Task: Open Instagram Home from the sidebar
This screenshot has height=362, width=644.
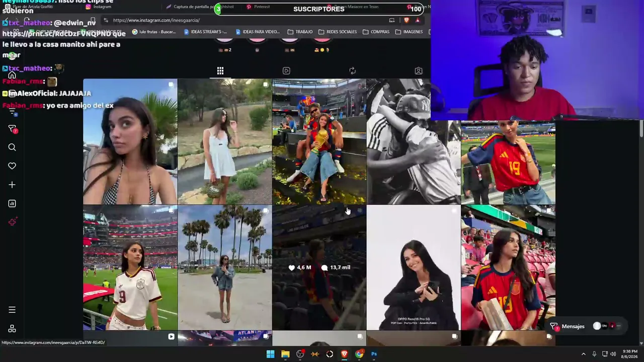Action: (12, 75)
